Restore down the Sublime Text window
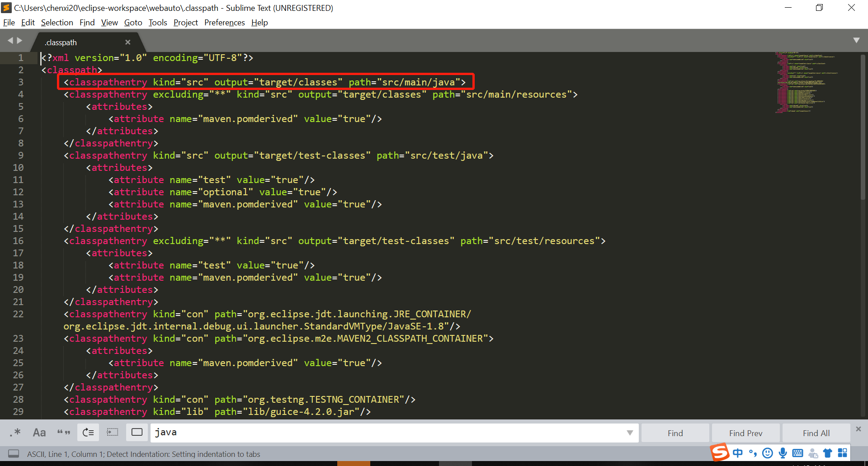 coord(819,8)
